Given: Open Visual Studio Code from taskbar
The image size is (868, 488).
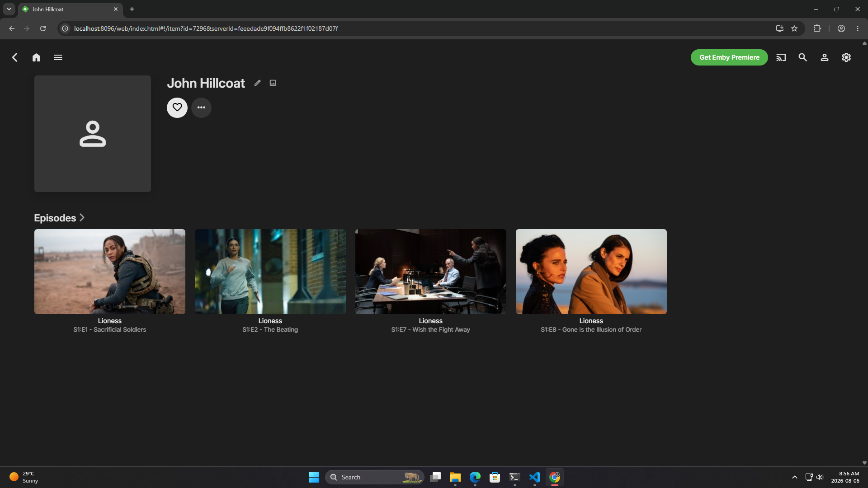Looking at the screenshot, I should pos(535,477).
